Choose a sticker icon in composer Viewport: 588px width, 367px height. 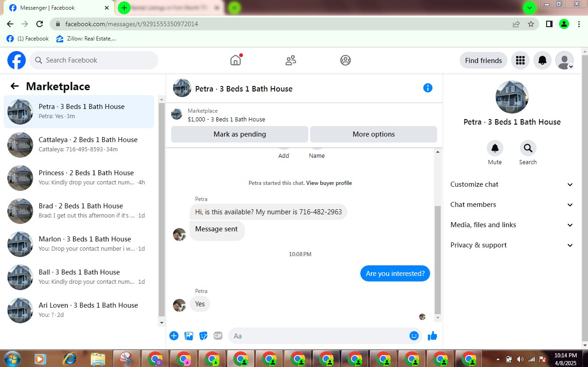coord(203,336)
